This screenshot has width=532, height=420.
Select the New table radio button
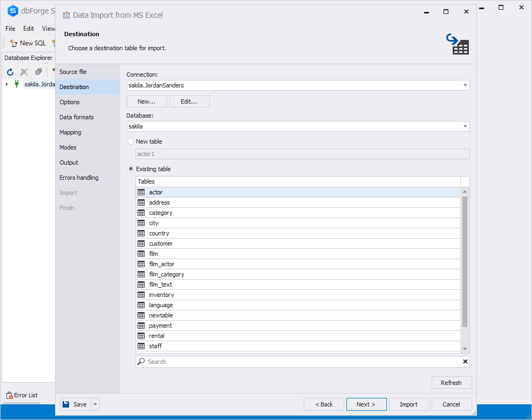tap(131, 141)
